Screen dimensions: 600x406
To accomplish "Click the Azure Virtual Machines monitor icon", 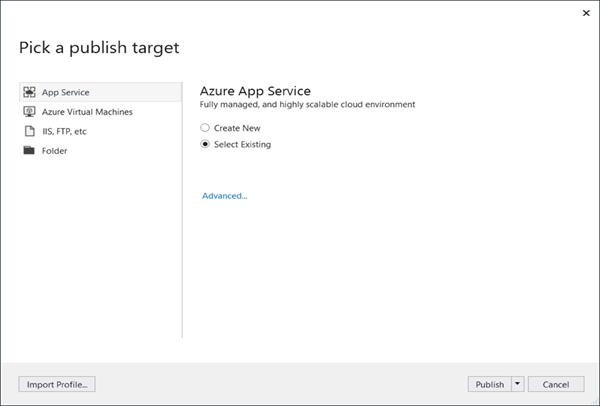I will click(29, 112).
